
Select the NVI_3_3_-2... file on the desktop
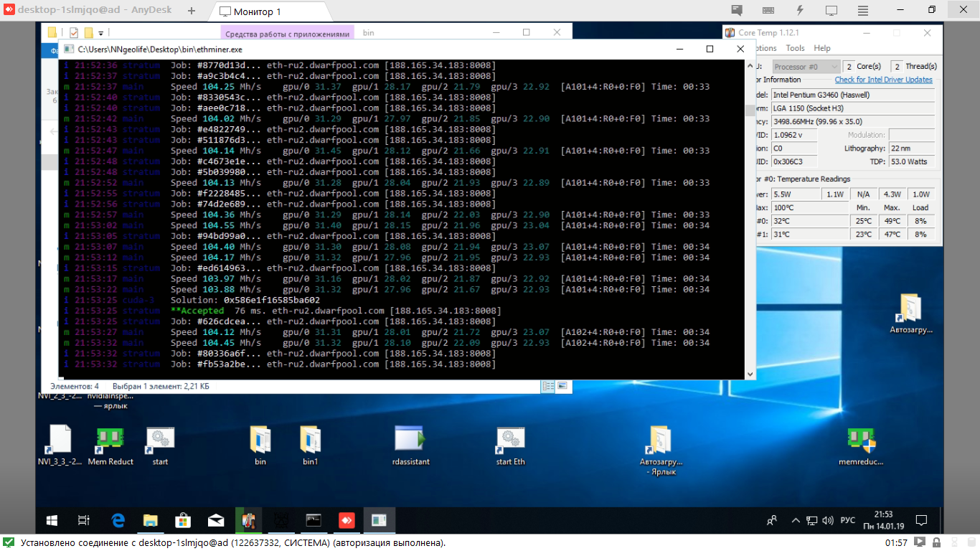pyautogui.click(x=60, y=446)
